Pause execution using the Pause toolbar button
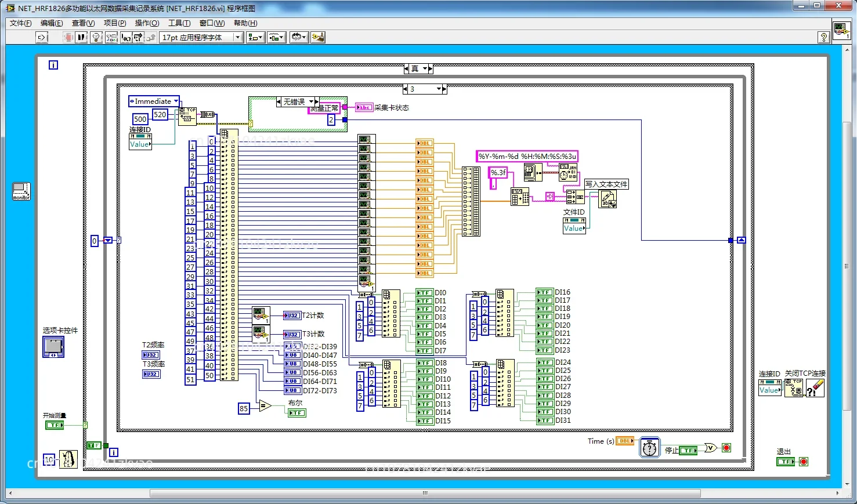The width and height of the screenshot is (857, 504). coord(81,37)
